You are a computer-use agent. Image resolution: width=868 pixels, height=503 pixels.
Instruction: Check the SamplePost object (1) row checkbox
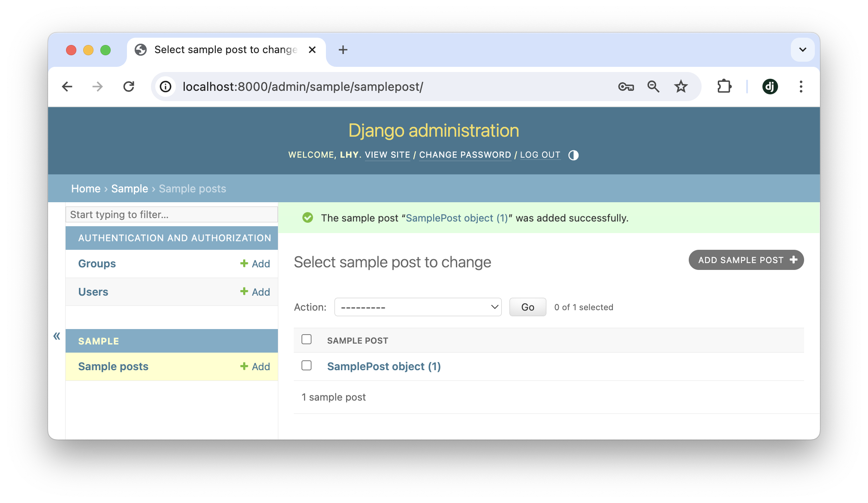[306, 365]
